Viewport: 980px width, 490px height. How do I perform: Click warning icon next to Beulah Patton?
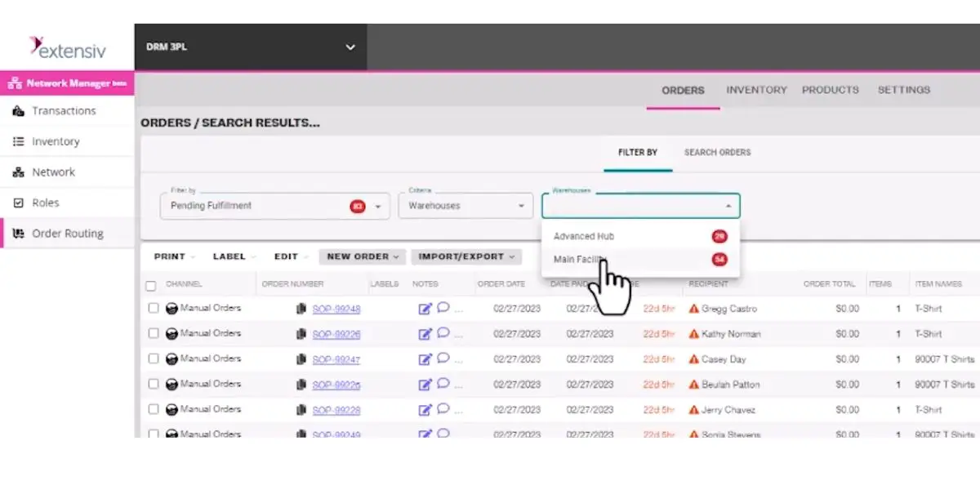click(x=694, y=385)
